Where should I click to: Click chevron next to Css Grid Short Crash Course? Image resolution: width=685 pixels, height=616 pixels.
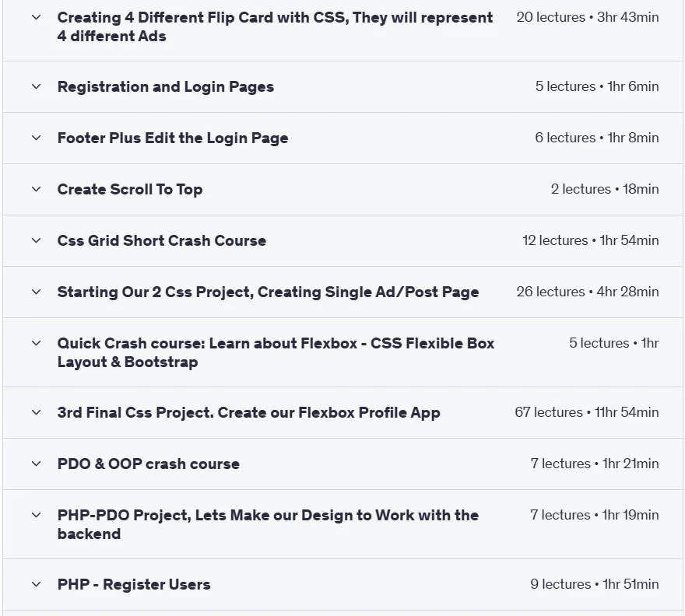37,240
